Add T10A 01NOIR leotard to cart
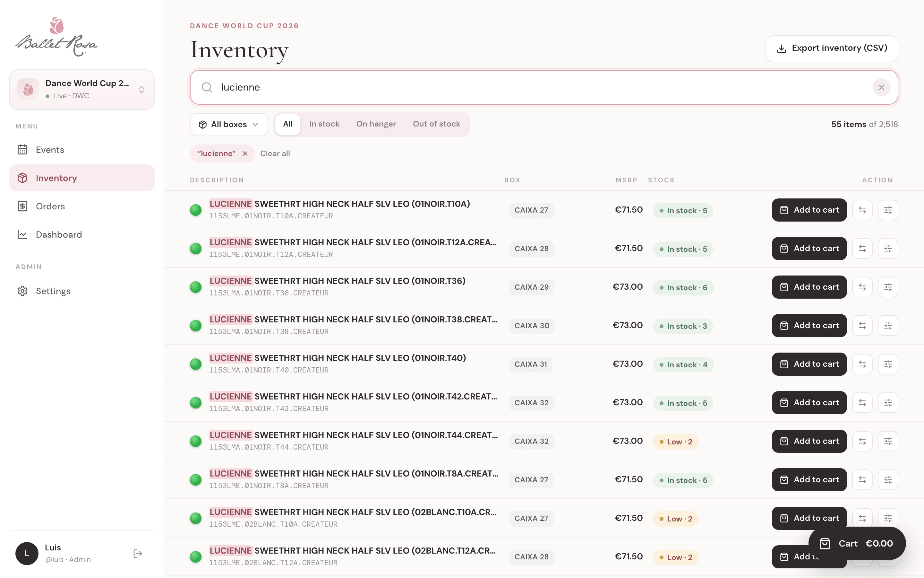Viewport: 924px width, 578px height. (x=809, y=210)
